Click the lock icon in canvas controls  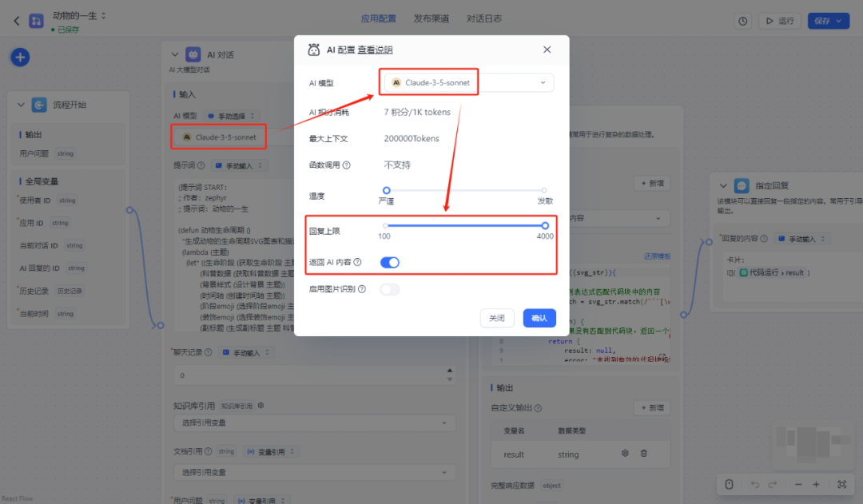tap(729, 484)
